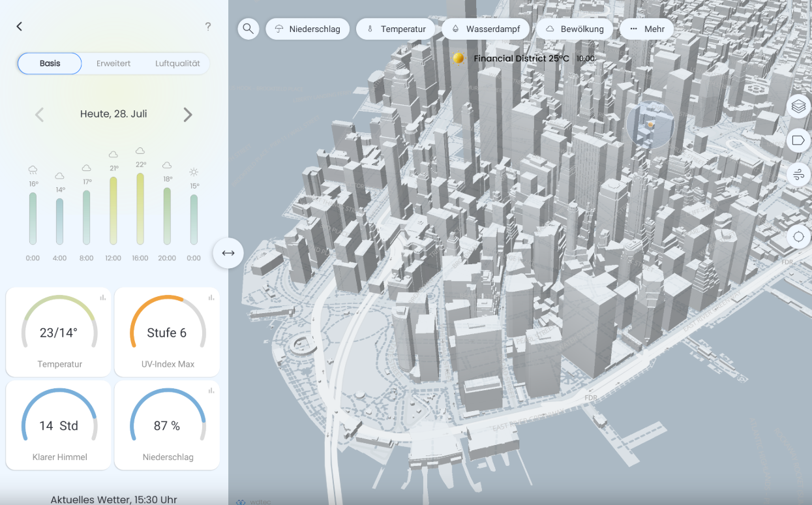Switch to the Luftqualität tab
The image size is (812, 505).
(177, 63)
